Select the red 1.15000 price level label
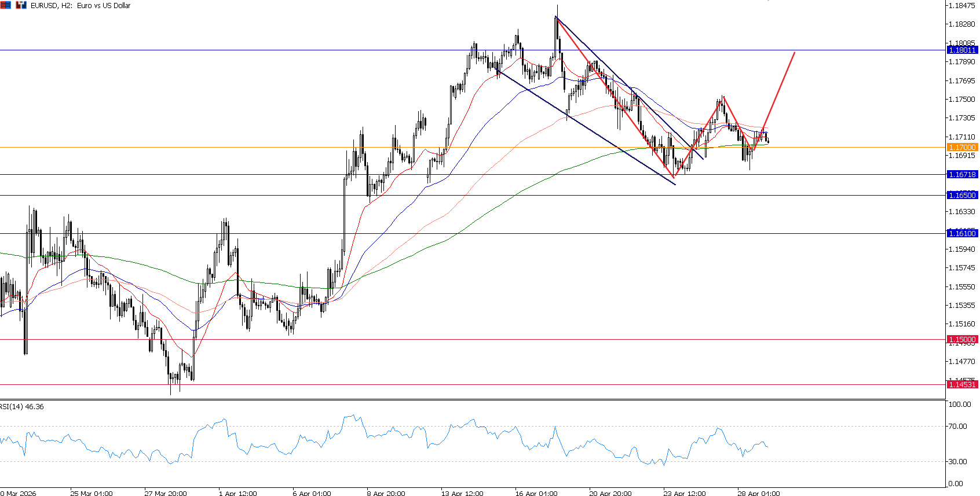 coord(961,340)
